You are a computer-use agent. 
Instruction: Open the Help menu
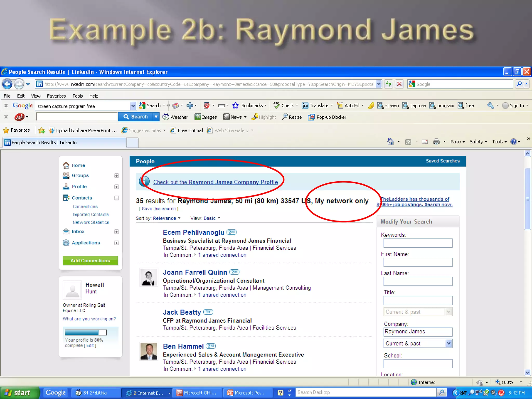coord(94,96)
